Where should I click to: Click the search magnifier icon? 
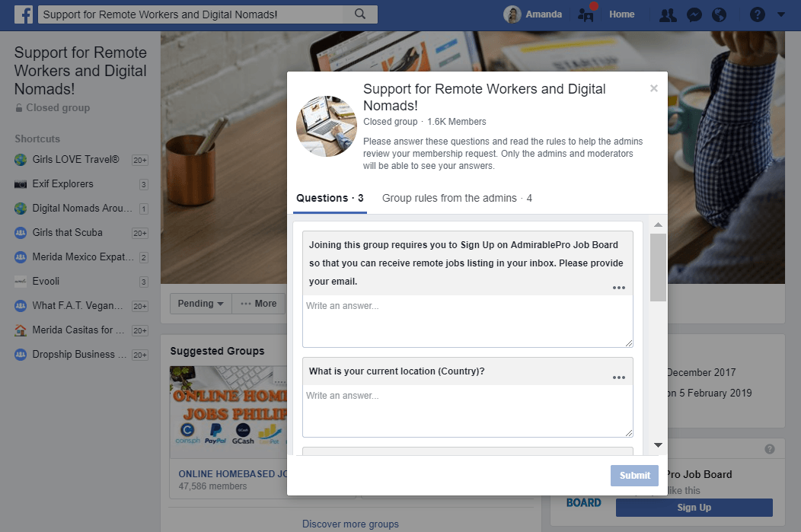pyautogui.click(x=360, y=14)
